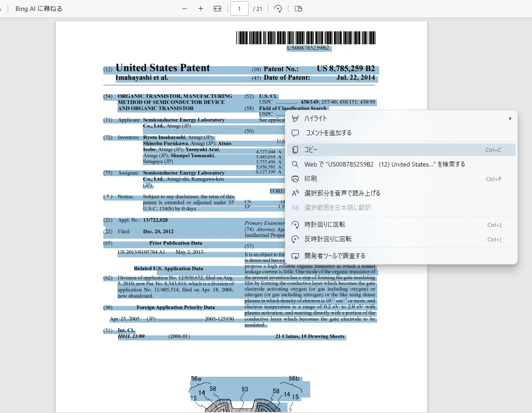This screenshot has height=413, width=532.
Task: Click 'United States Patent' heading
Action: 163,68
